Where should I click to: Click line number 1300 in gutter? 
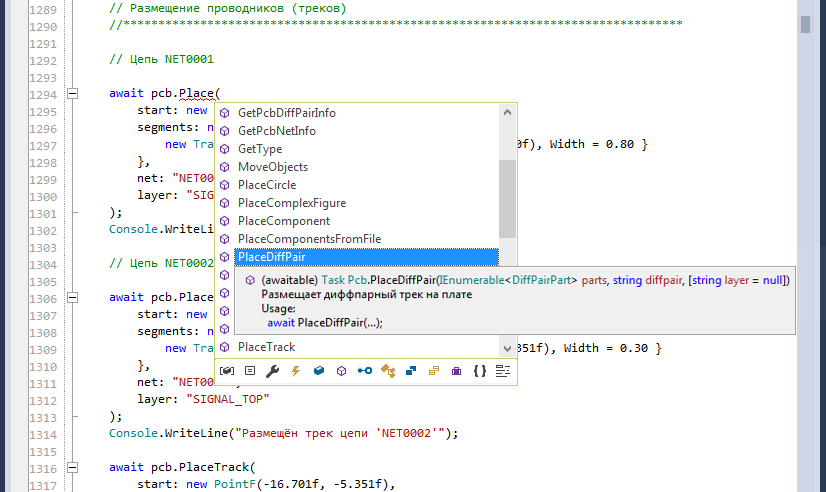pos(43,197)
